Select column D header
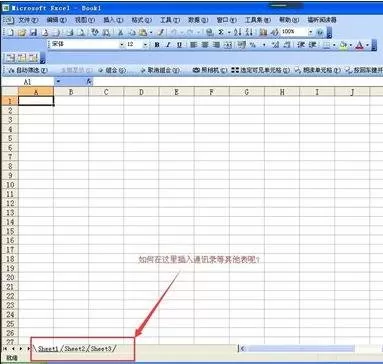Viewport: 383px width, 364px height. click(x=141, y=92)
